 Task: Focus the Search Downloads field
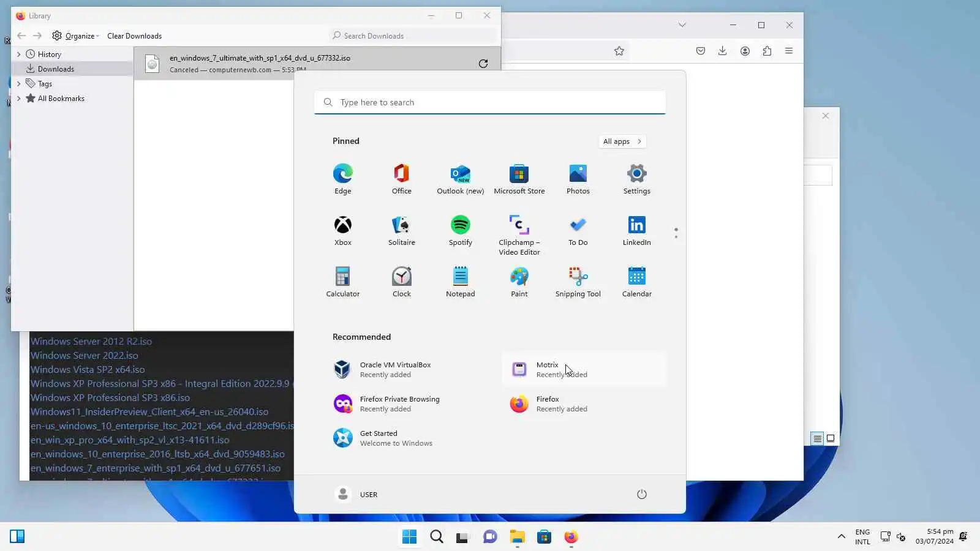(413, 36)
